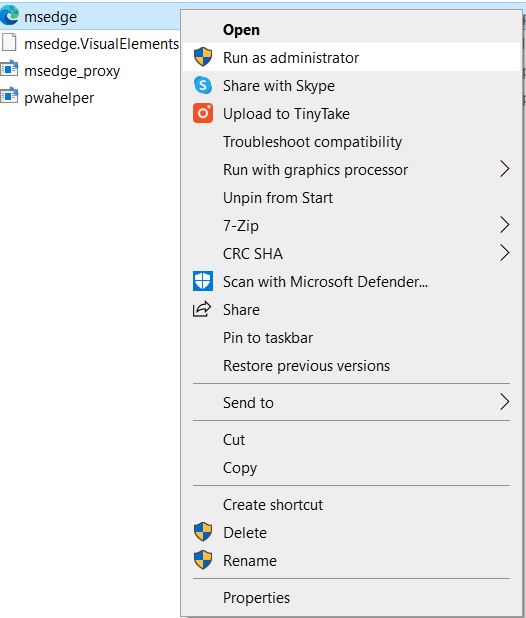Click the Share arrow icon

coord(202,309)
